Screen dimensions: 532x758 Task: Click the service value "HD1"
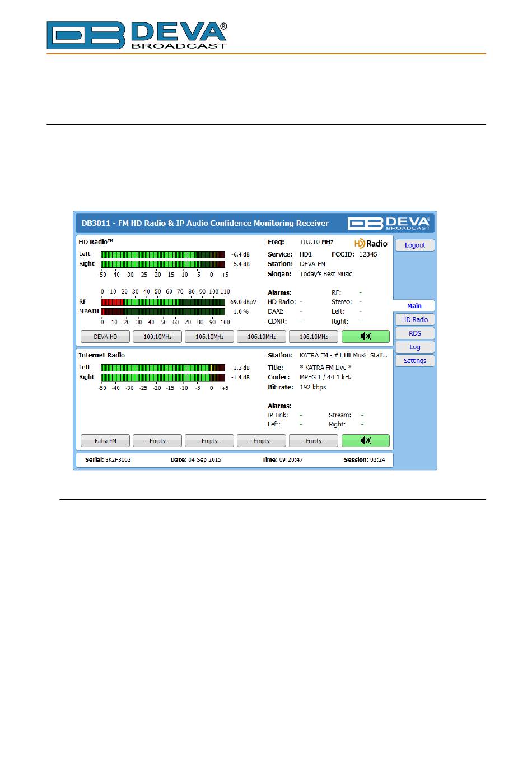click(306, 254)
